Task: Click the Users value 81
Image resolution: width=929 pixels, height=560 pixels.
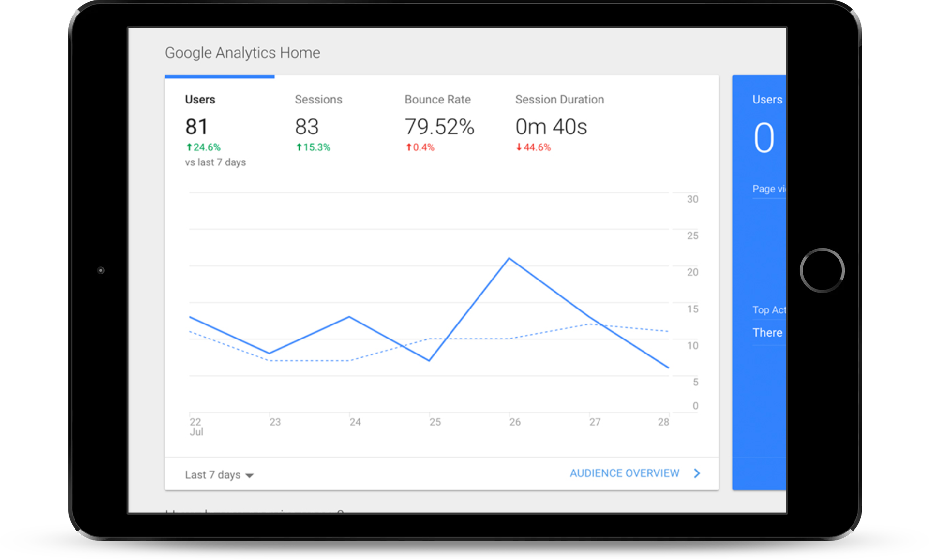Action: pos(196,127)
